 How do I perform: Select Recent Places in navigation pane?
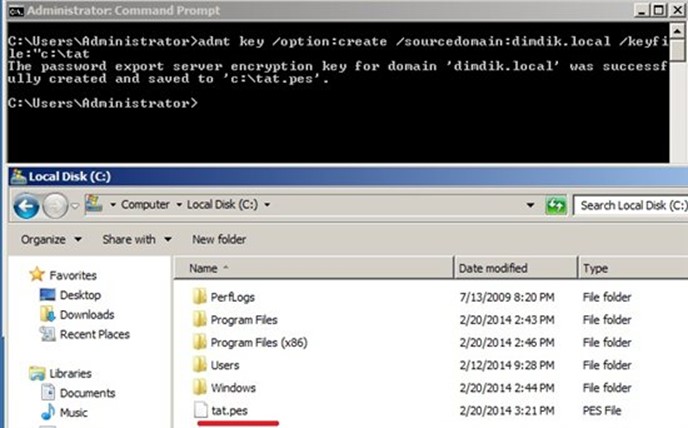tap(95, 334)
